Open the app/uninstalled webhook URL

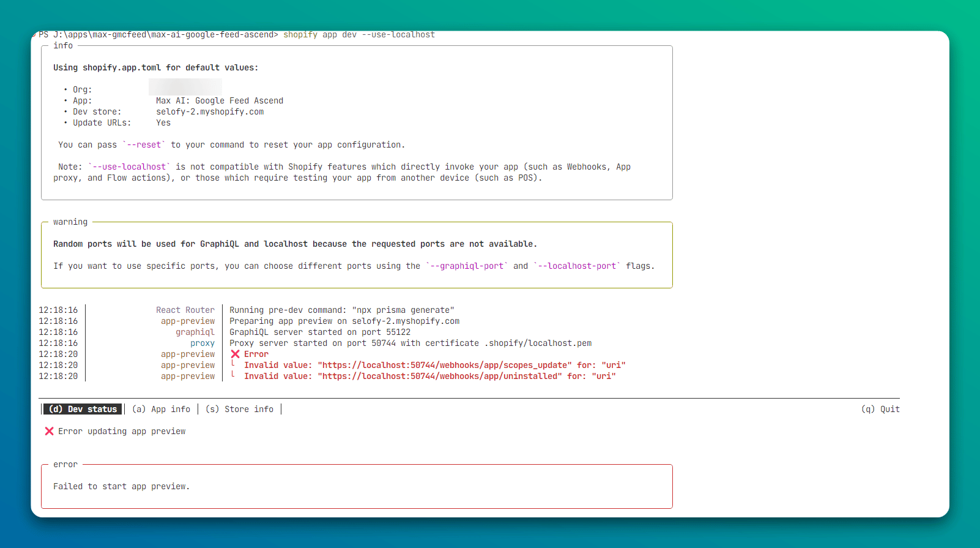click(440, 377)
